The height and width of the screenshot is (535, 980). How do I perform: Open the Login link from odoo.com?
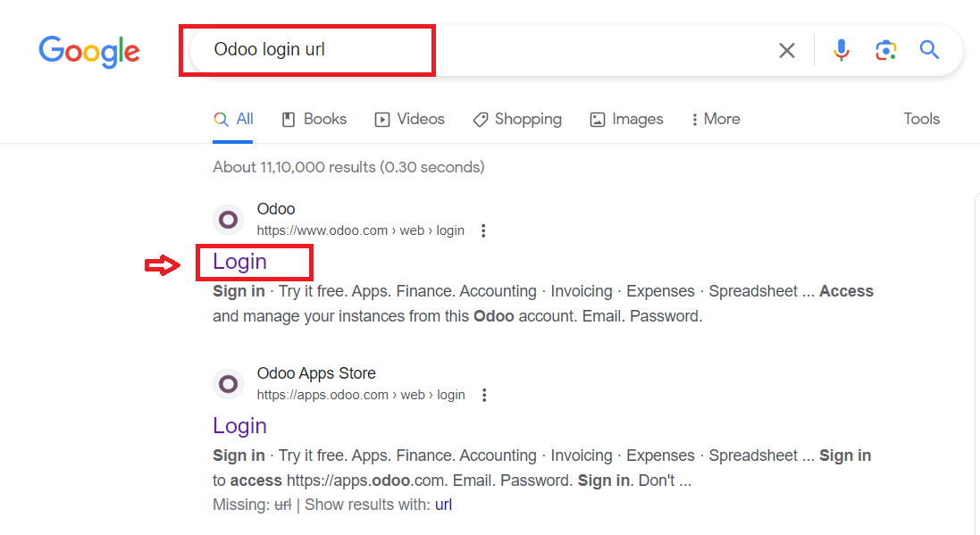pyautogui.click(x=238, y=262)
